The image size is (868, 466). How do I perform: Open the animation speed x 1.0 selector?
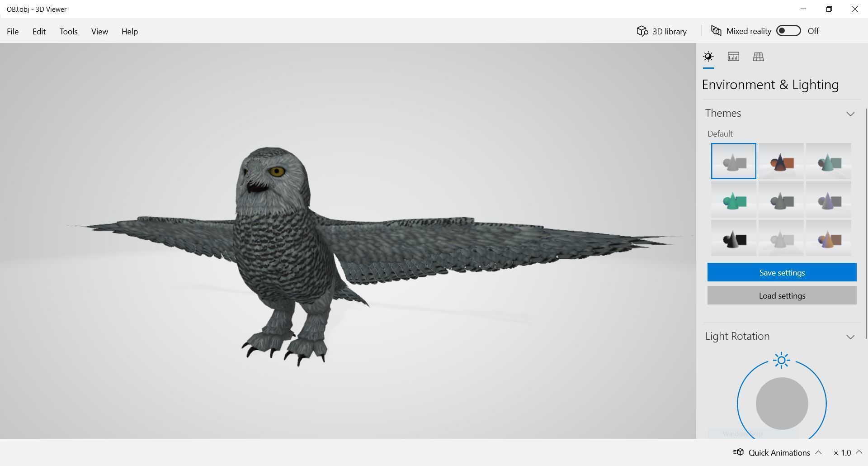point(847,452)
